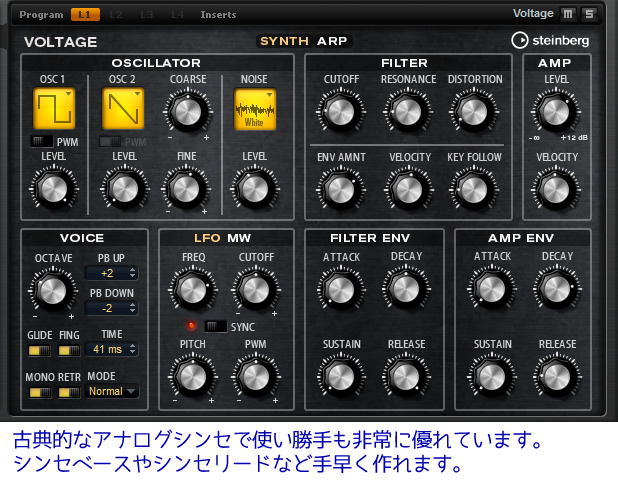Click the LFO sync red LED indicator

191,326
